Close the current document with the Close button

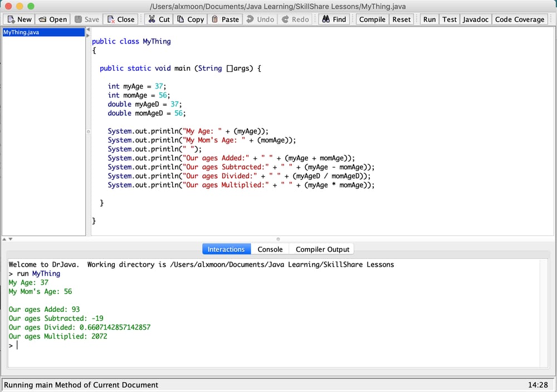pos(121,19)
